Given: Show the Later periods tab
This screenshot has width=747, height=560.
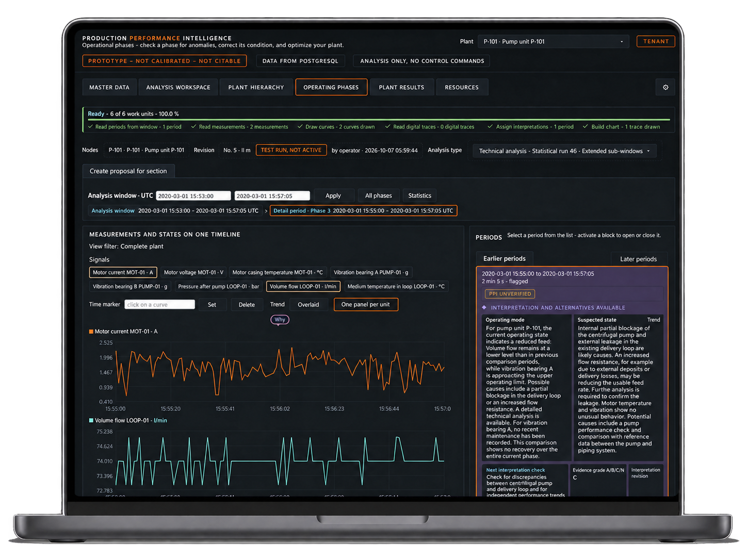Looking at the screenshot, I should (638, 259).
